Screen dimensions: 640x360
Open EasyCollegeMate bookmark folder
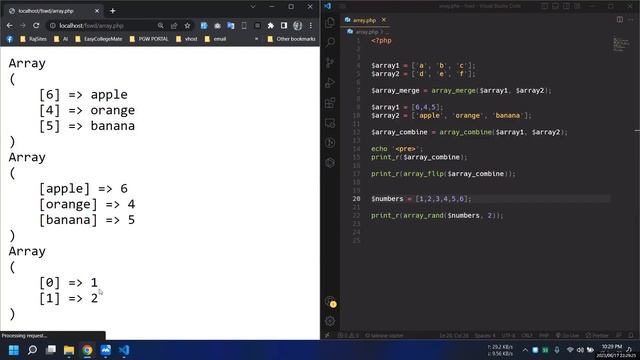(x=98, y=39)
